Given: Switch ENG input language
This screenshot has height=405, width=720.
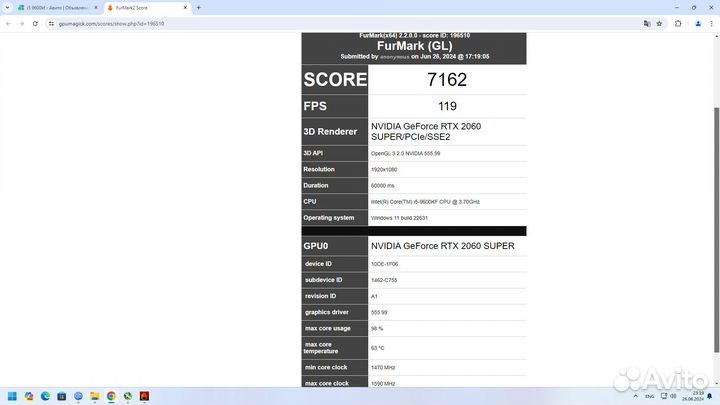Looking at the screenshot, I should 650,396.
